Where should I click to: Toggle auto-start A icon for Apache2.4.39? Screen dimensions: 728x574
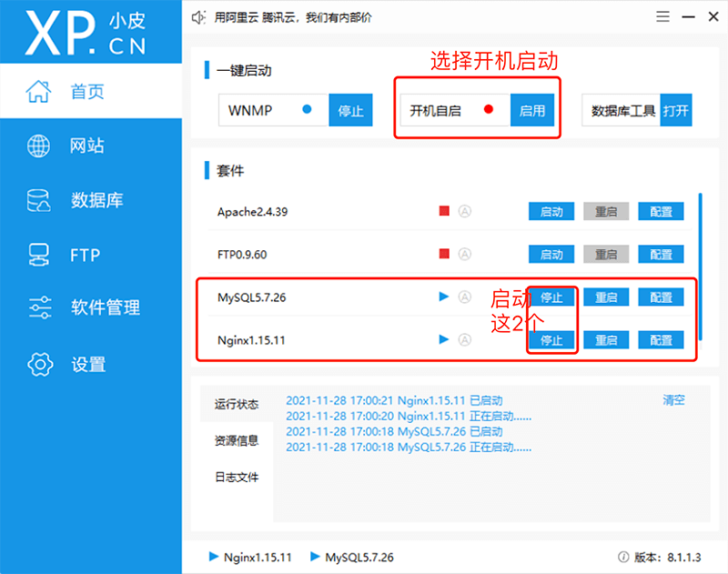[x=465, y=211]
